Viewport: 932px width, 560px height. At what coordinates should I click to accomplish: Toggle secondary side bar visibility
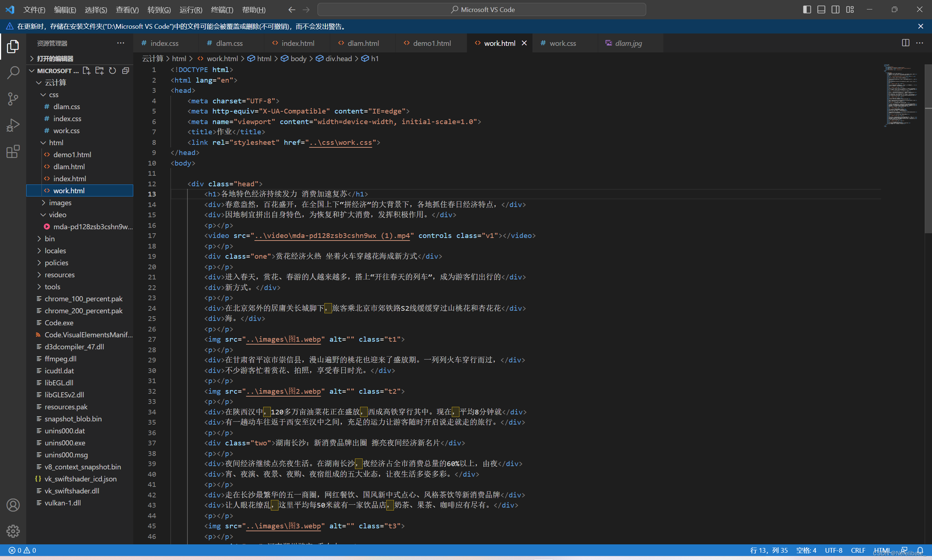point(836,9)
